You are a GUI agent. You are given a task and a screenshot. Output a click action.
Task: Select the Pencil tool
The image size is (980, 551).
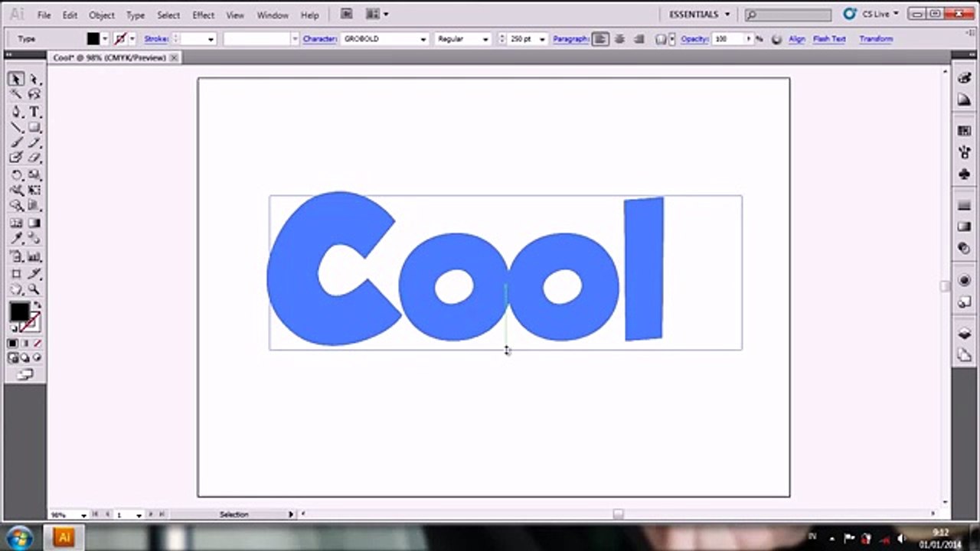click(34, 142)
